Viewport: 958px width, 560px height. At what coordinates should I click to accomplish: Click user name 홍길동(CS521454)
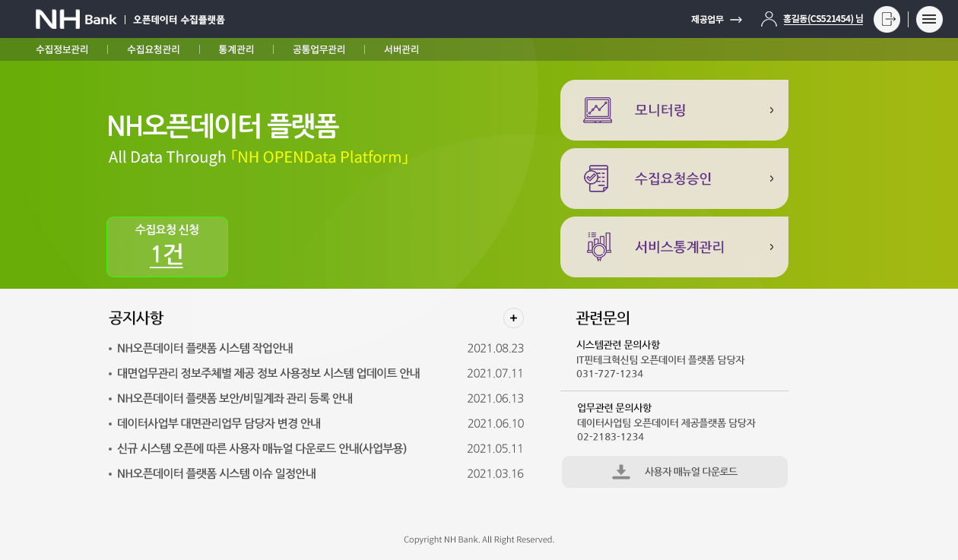coord(823,19)
